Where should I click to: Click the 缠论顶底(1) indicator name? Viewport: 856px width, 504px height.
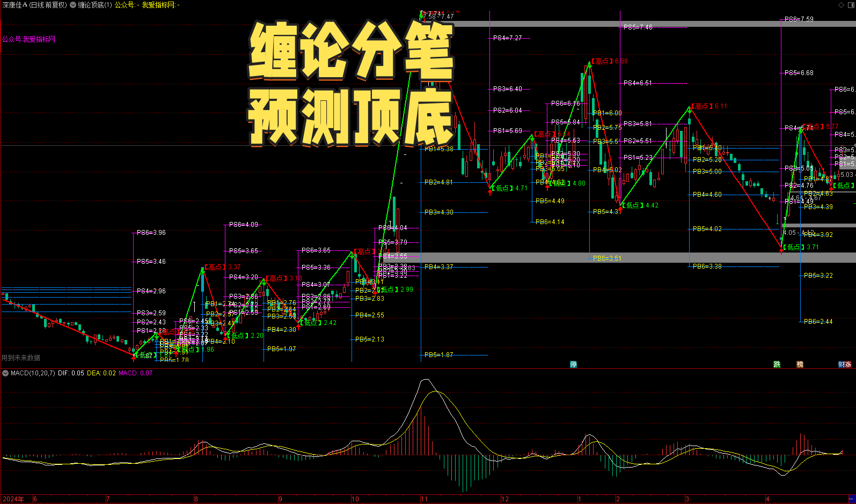(95, 5)
